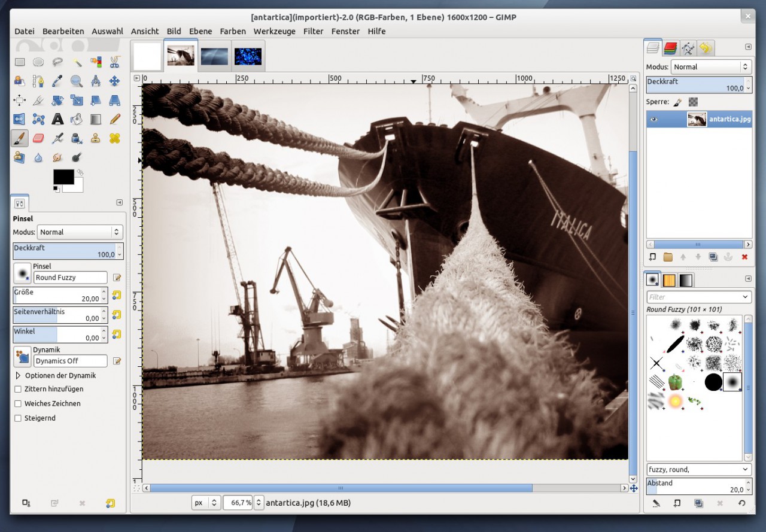Click the Round Fuzzy brush name field
The width and height of the screenshot is (766, 532).
click(x=71, y=277)
